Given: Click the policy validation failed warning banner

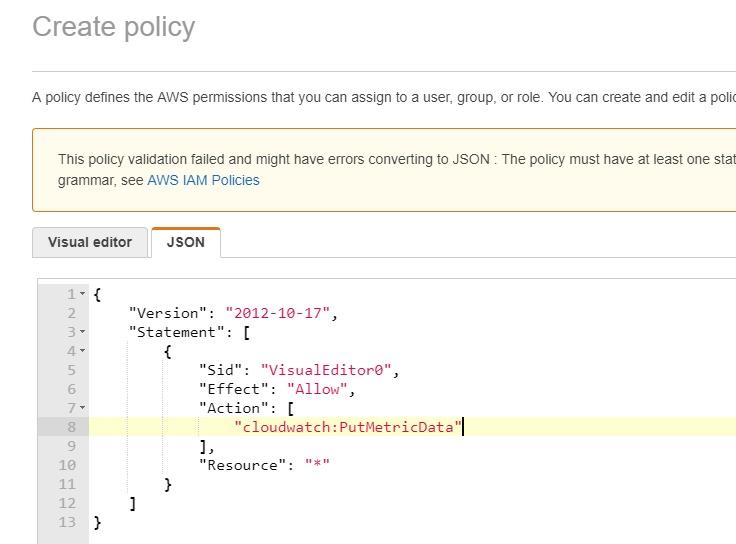Looking at the screenshot, I should pos(384,170).
